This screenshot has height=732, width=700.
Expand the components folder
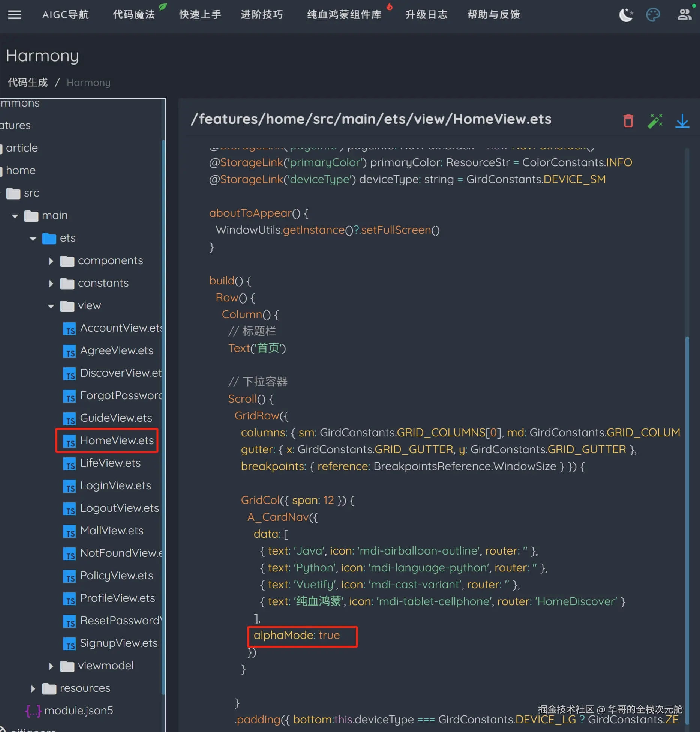point(51,261)
